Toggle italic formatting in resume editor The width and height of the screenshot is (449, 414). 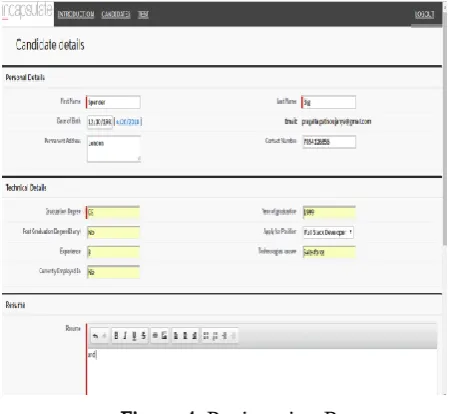tap(125, 336)
